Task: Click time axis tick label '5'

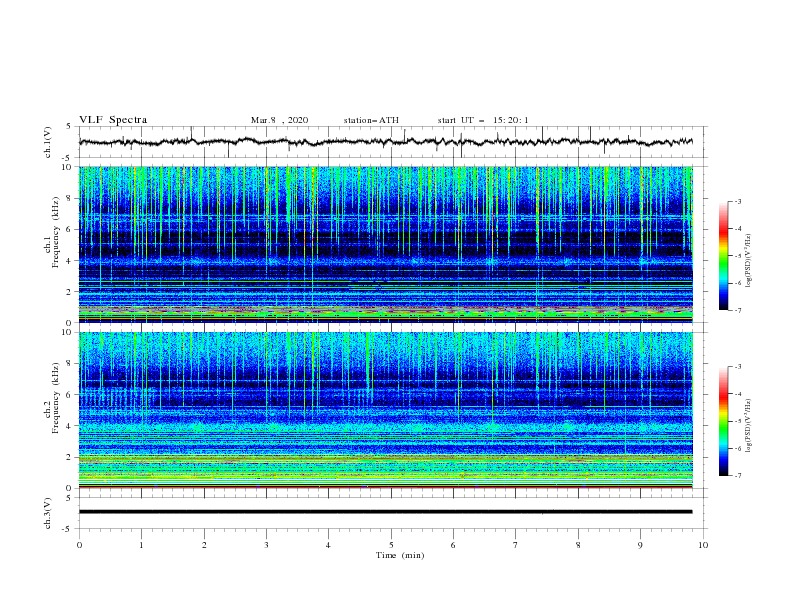Action: tap(391, 545)
